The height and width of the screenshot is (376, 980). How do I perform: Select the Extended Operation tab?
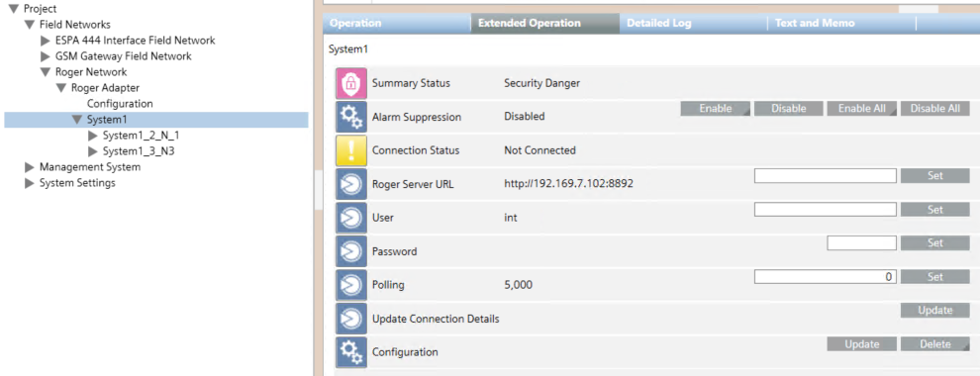tap(544, 23)
